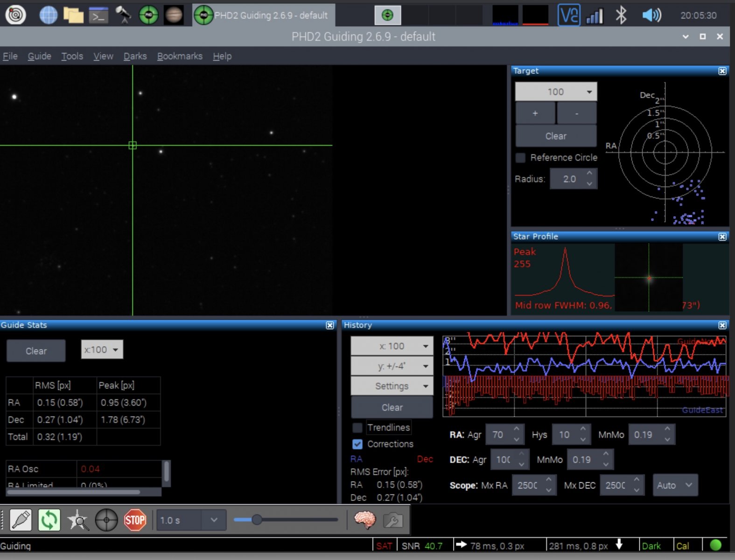Close the History panel
This screenshot has height=560, width=735.
(x=722, y=325)
